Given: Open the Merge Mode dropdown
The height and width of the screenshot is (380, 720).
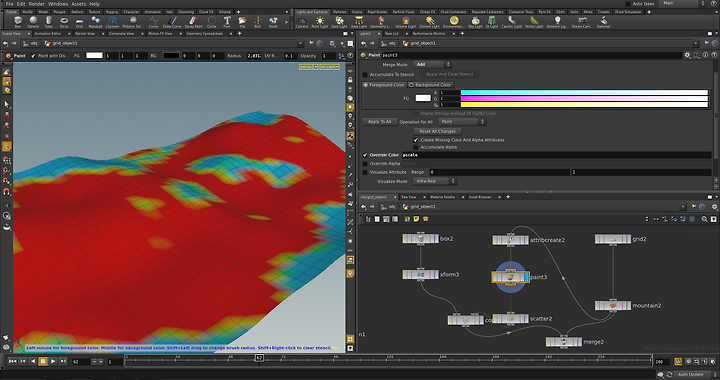Looking at the screenshot, I should (x=433, y=65).
